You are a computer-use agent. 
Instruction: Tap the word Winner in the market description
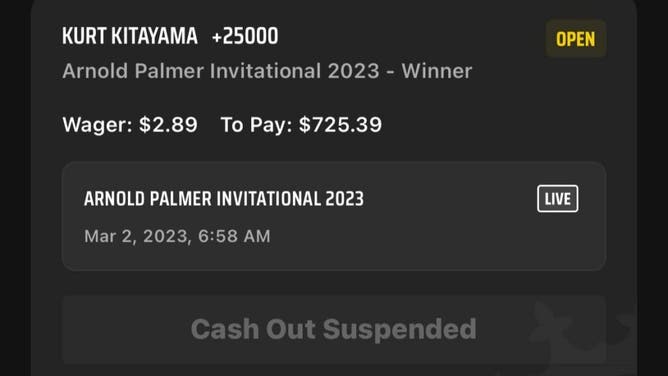[437, 71]
